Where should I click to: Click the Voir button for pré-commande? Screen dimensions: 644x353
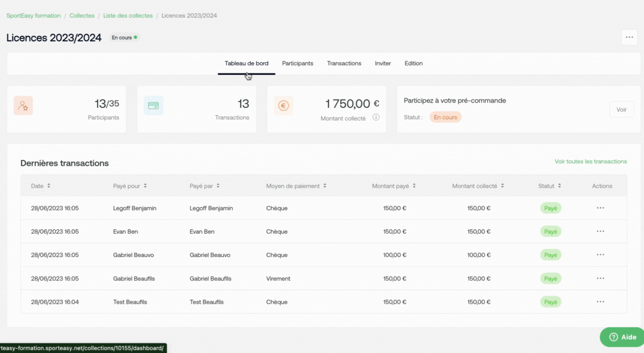tap(622, 109)
